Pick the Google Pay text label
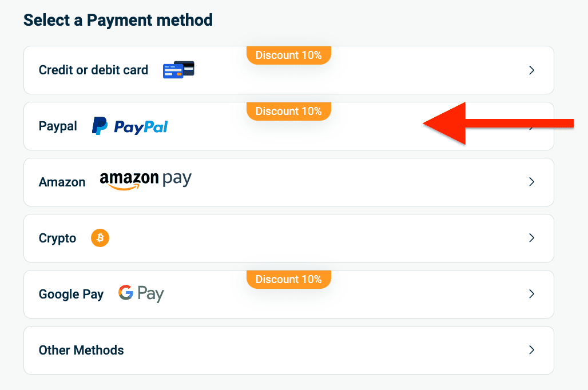Viewport: 588px width, 390px height. (71, 295)
